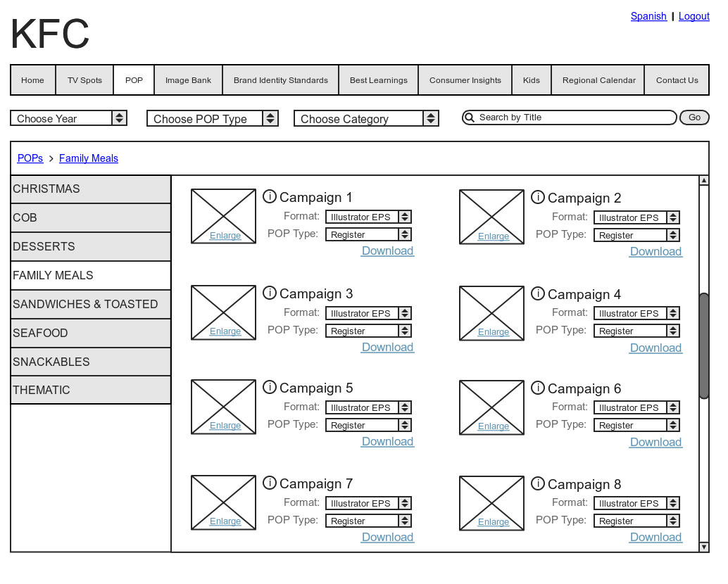
Task: Switch to the TV Spots tab
Action: tap(84, 80)
